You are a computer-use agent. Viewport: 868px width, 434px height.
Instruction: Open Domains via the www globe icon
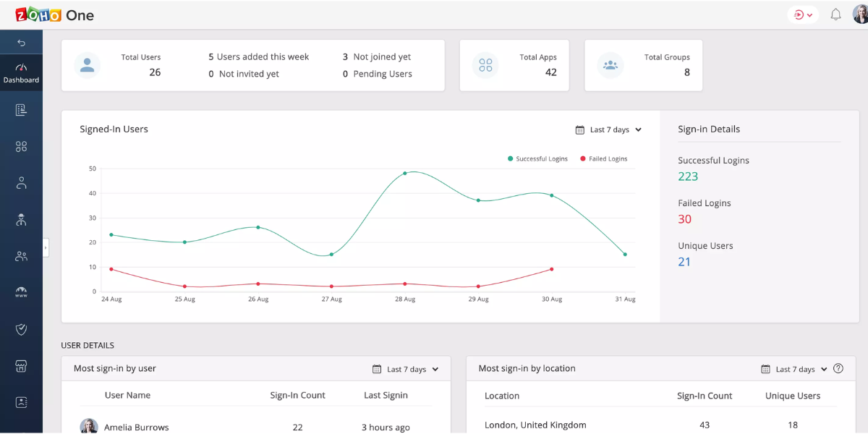point(21,292)
